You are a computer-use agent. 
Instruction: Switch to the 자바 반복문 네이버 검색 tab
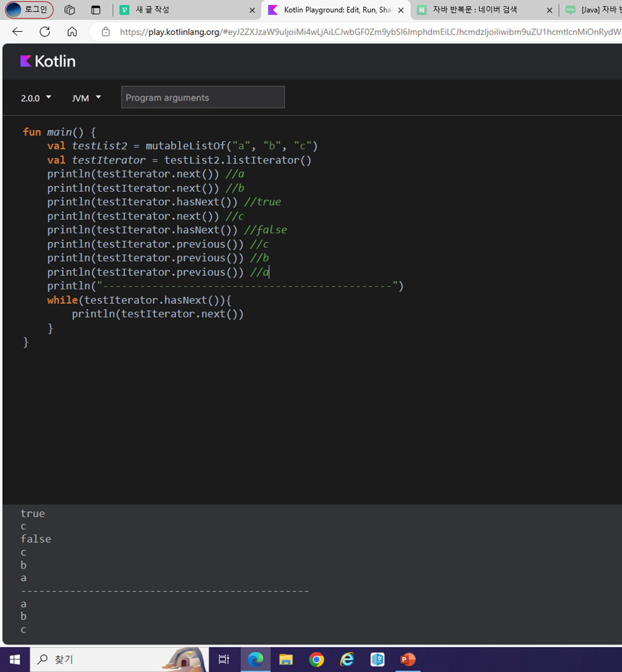[x=478, y=10]
